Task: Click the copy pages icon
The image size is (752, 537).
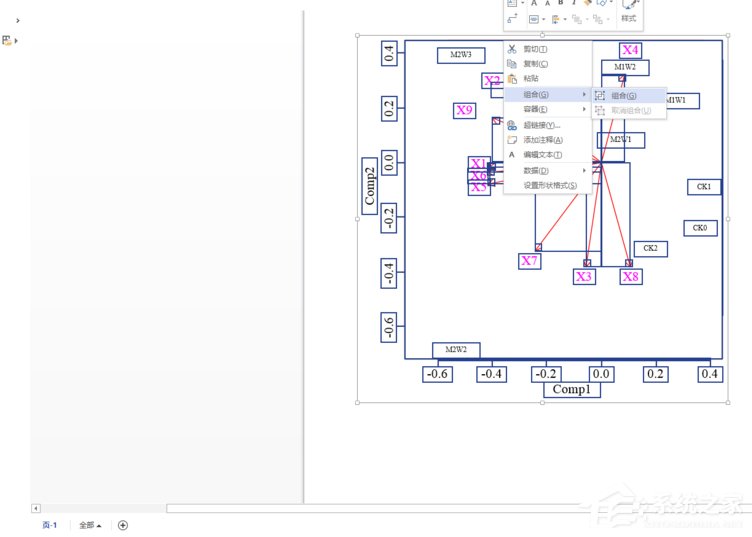Action: tap(512, 64)
